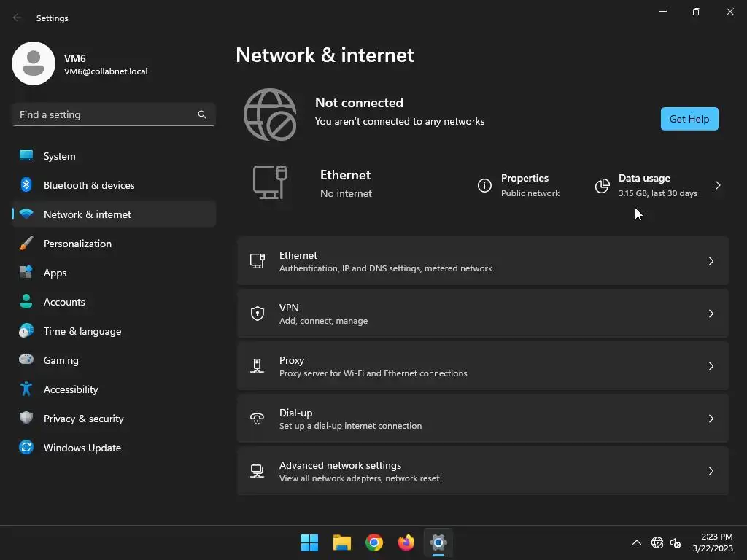Select Privacy & security in the sidebar
Image resolution: width=747 pixels, height=560 pixels.
(x=83, y=419)
